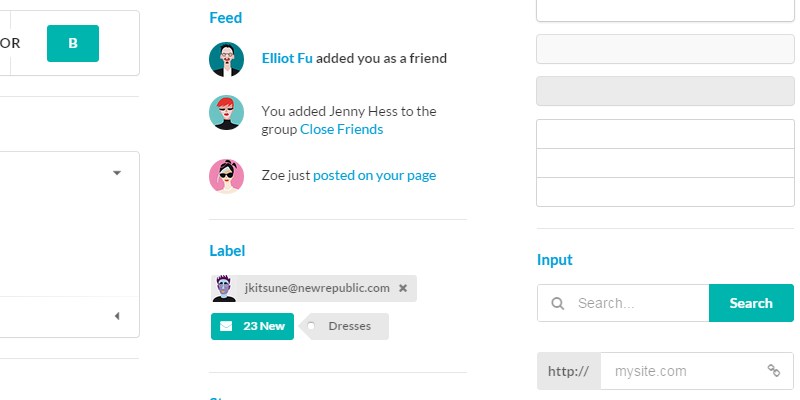This screenshot has width=800, height=400.
Task: Select the Dresses tag label
Action: (349, 326)
